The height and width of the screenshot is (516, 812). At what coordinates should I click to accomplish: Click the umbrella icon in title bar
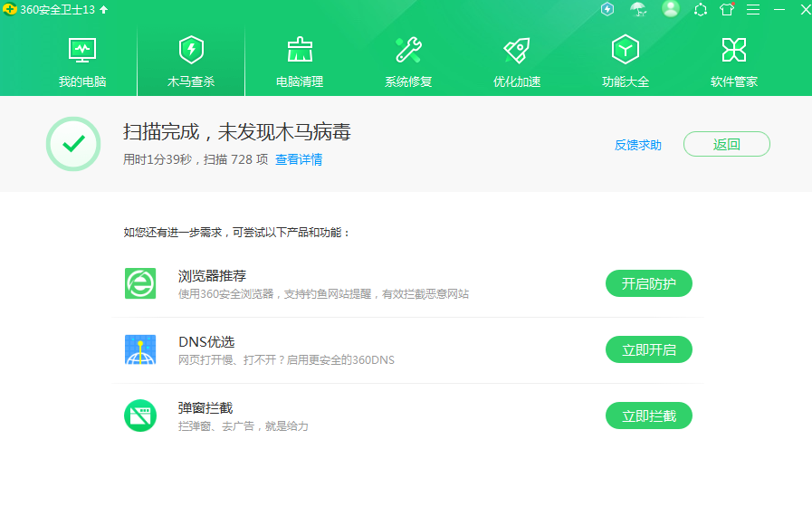coord(639,9)
